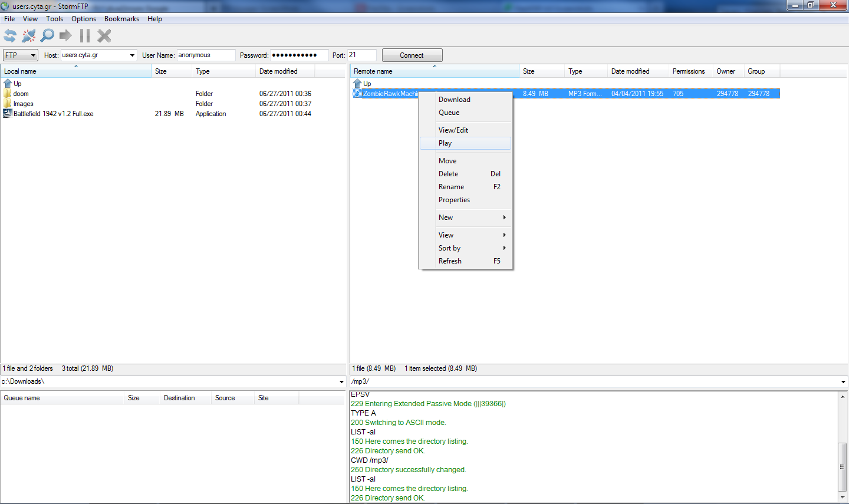Select the Disconnect icon on the toolbar

pyautogui.click(x=28, y=35)
